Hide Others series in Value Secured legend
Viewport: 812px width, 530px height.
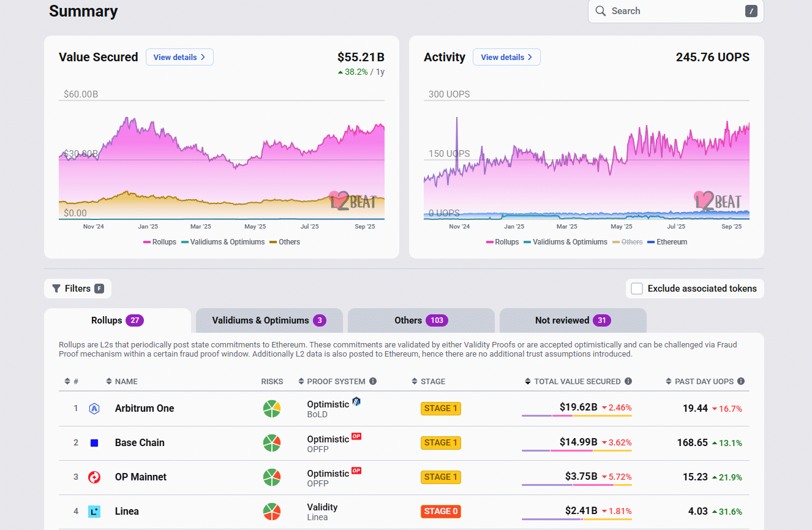[x=285, y=242]
